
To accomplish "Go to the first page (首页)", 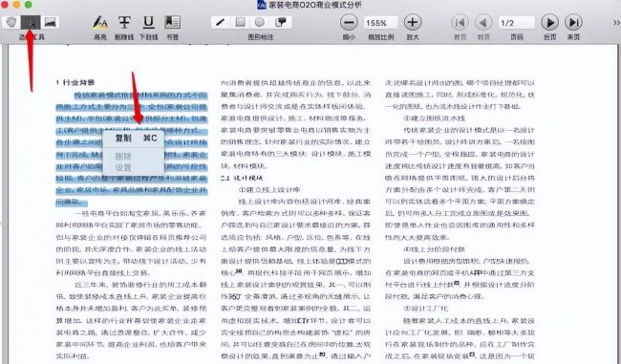I will tap(460, 23).
